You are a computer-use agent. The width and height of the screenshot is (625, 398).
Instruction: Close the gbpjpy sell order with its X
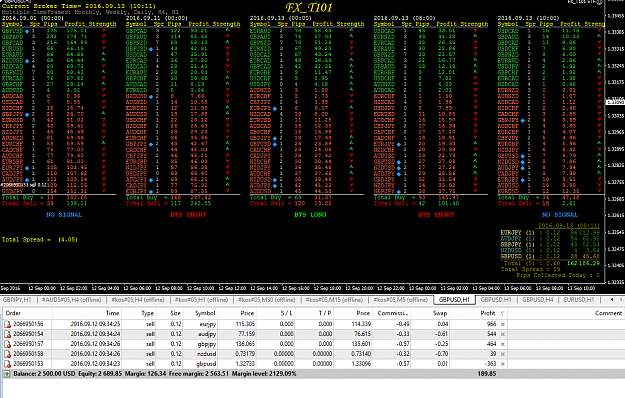coord(503,344)
